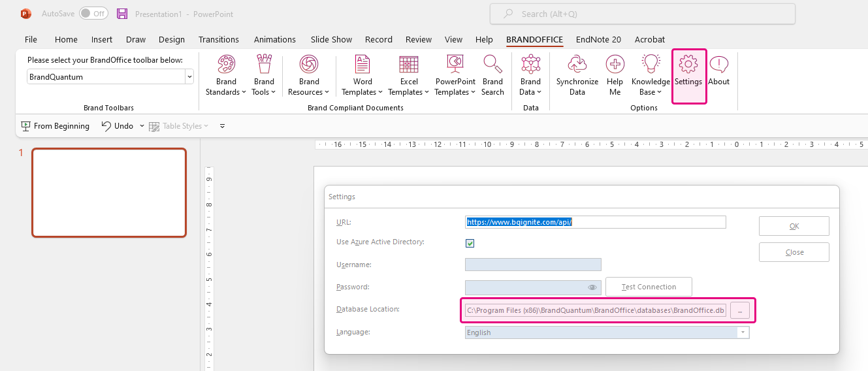Switch to the Insert tab
Viewport: 868px width, 371px height.
coord(102,39)
